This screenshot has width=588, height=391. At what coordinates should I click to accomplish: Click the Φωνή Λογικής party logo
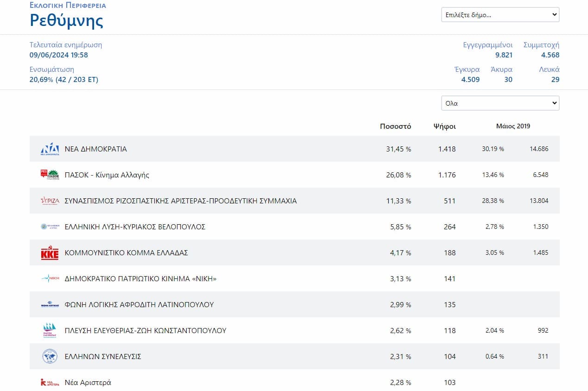point(50,305)
